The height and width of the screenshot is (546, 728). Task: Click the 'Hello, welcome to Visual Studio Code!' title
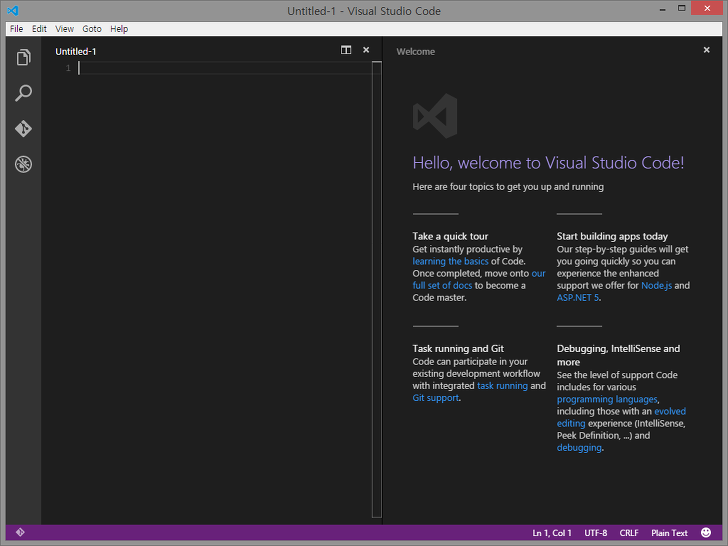click(548, 163)
